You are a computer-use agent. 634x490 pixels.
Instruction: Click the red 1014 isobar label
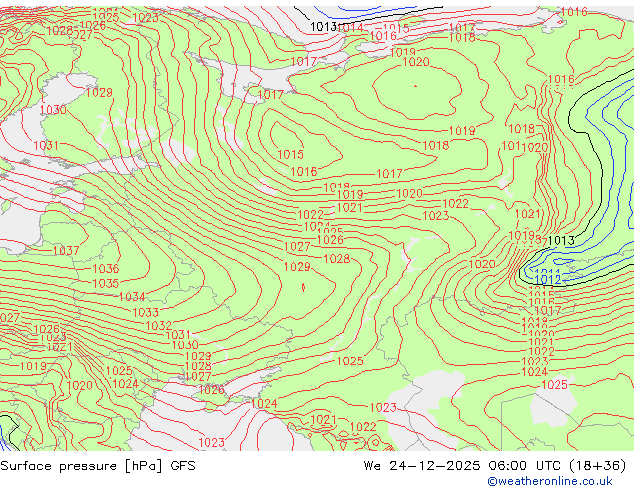[x=350, y=27]
